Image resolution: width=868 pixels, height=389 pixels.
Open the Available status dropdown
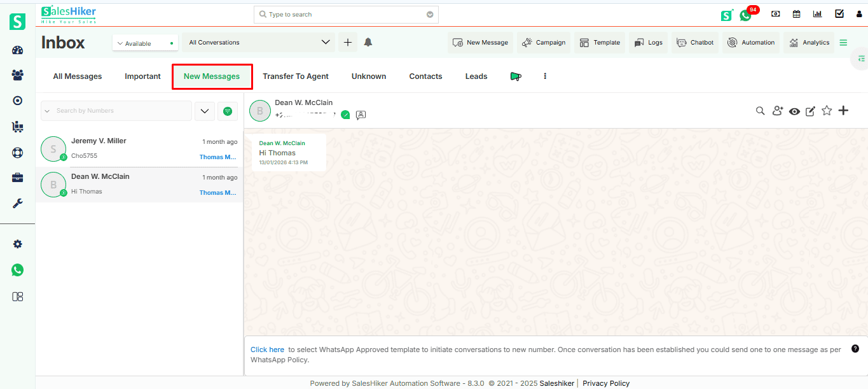point(145,43)
